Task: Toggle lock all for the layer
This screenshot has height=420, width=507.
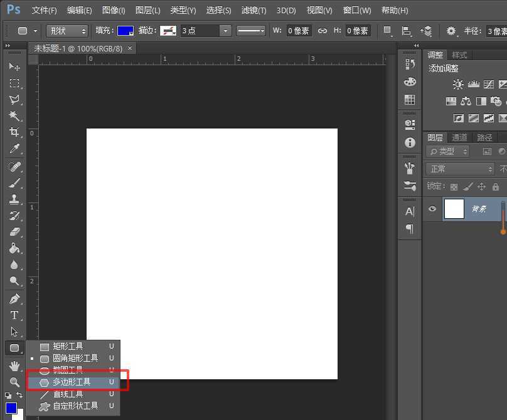Action: coord(496,187)
